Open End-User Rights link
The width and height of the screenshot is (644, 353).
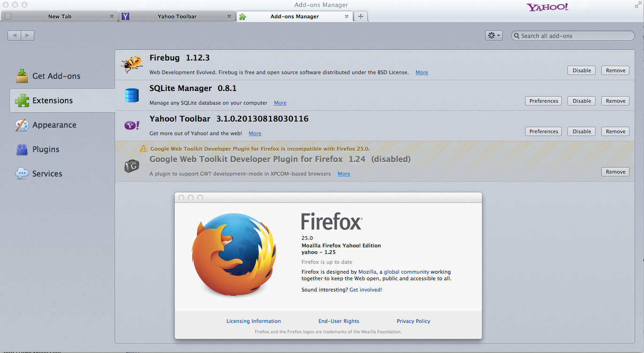(339, 321)
